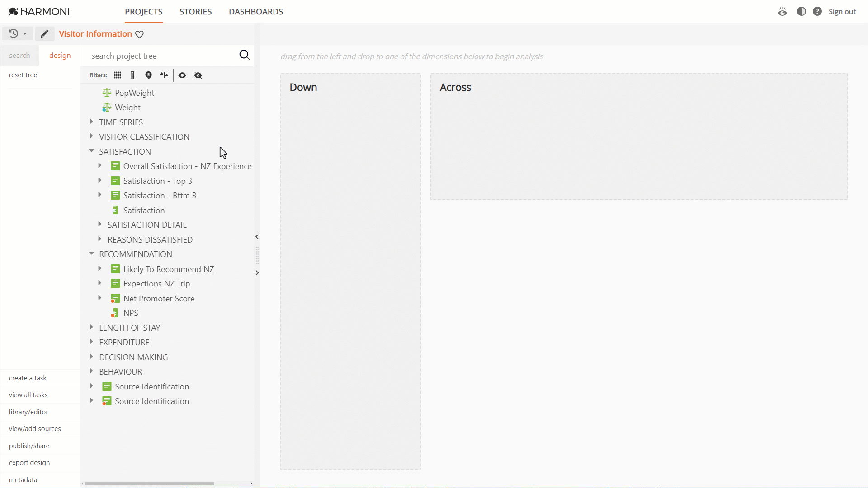Open publish/share

(x=29, y=446)
